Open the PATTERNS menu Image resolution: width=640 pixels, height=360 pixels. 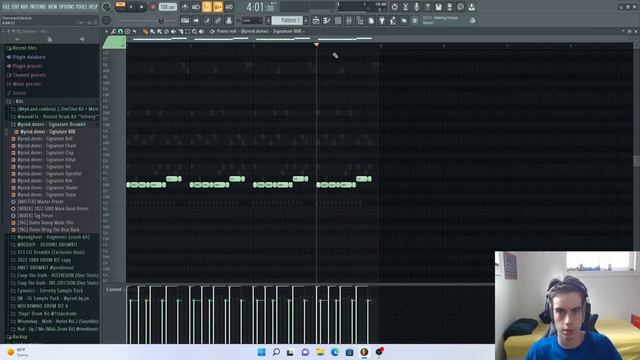pos(38,7)
